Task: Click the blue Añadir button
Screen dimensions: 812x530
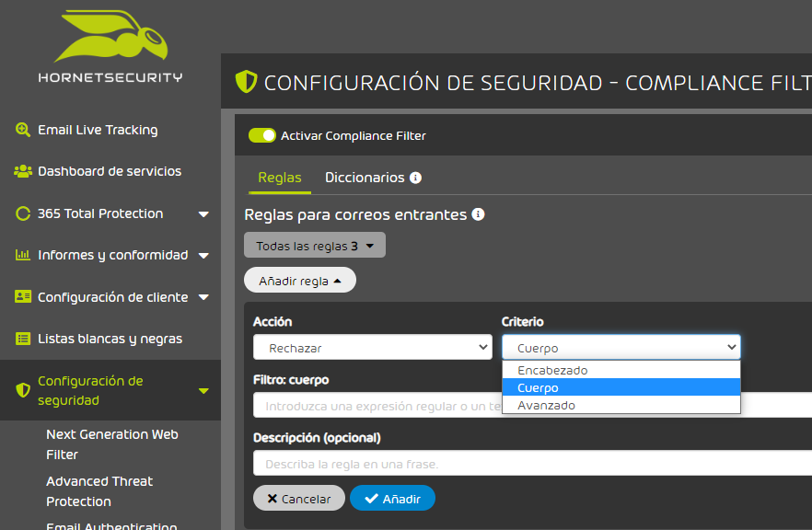Action: (x=392, y=499)
